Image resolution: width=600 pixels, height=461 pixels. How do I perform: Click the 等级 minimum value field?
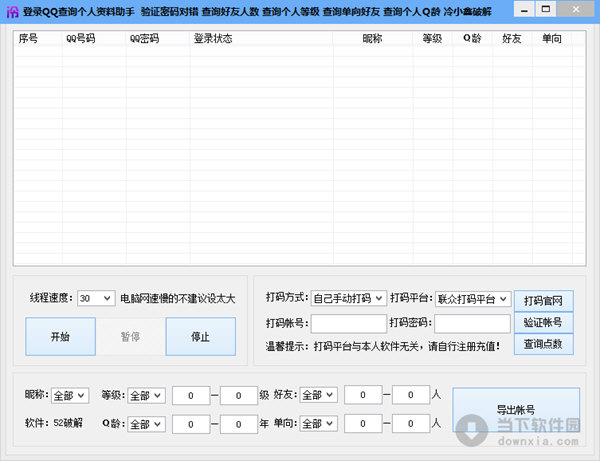(191, 396)
